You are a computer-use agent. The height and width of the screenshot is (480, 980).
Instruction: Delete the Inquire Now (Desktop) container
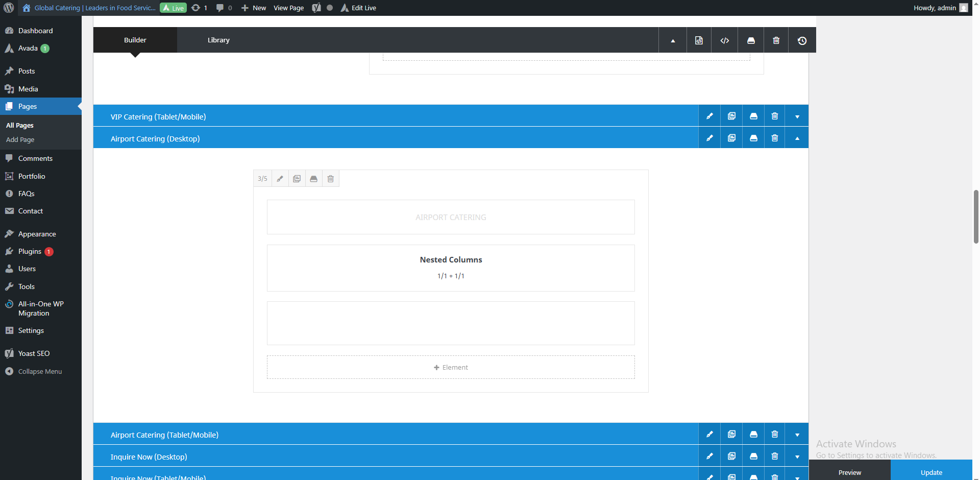point(775,456)
